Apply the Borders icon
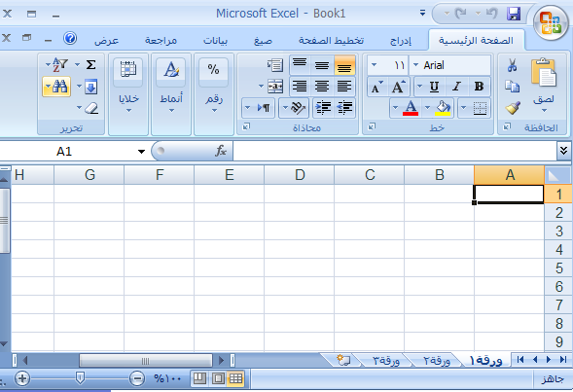The height and width of the screenshot is (392, 573). pyautogui.click(x=480, y=108)
